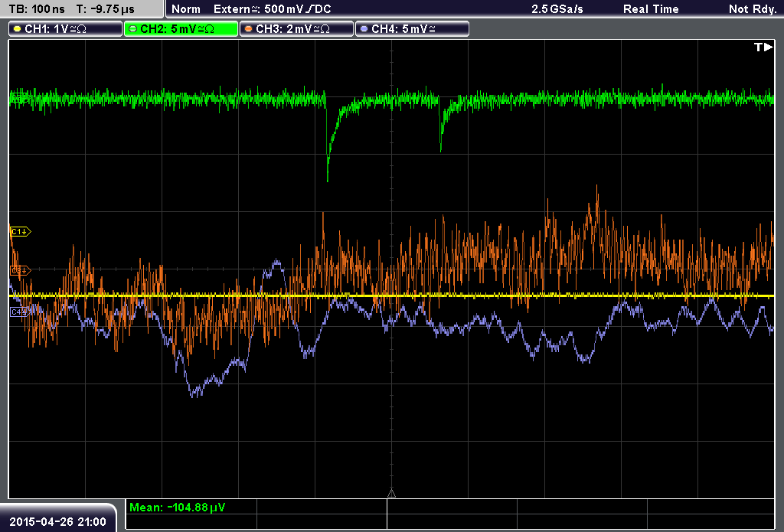The width and height of the screenshot is (784, 532).
Task: Select the CH4: 5mV channel tab
Action: [x=412, y=29]
